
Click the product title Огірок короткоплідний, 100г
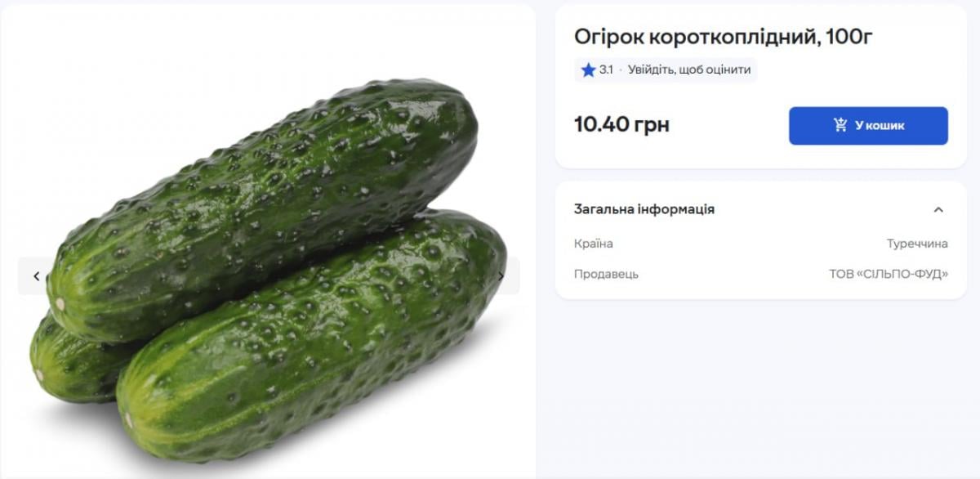(x=722, y=35)
